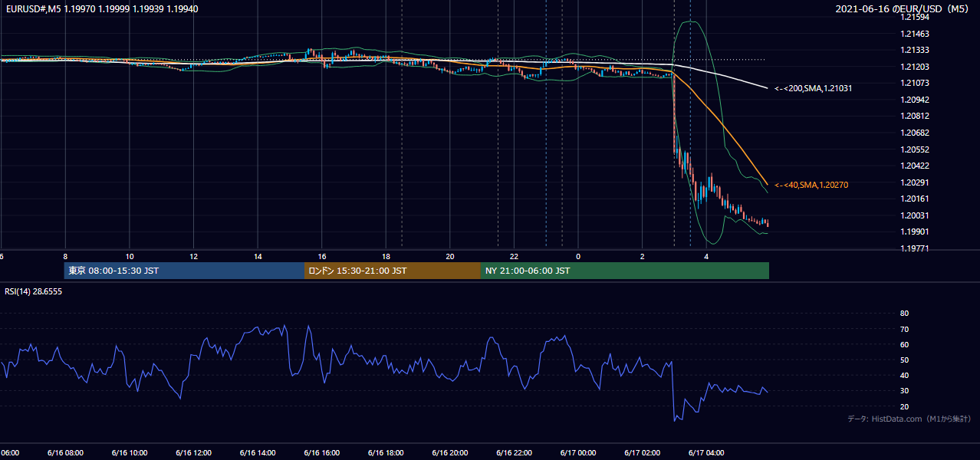Click the RSI scale value 60

[904, 344]
